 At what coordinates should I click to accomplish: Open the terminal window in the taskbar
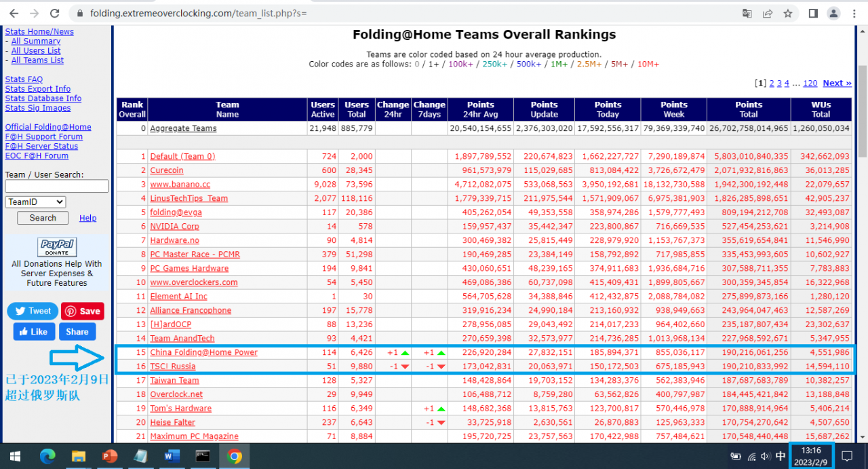[x=203, y=456]
